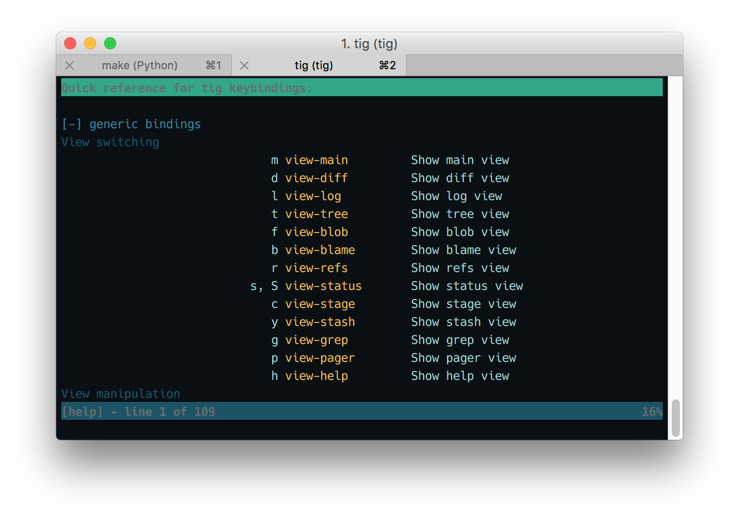Switch to the make (Python) tab
The height and width of the screenshot is (520, 739).
144,66
